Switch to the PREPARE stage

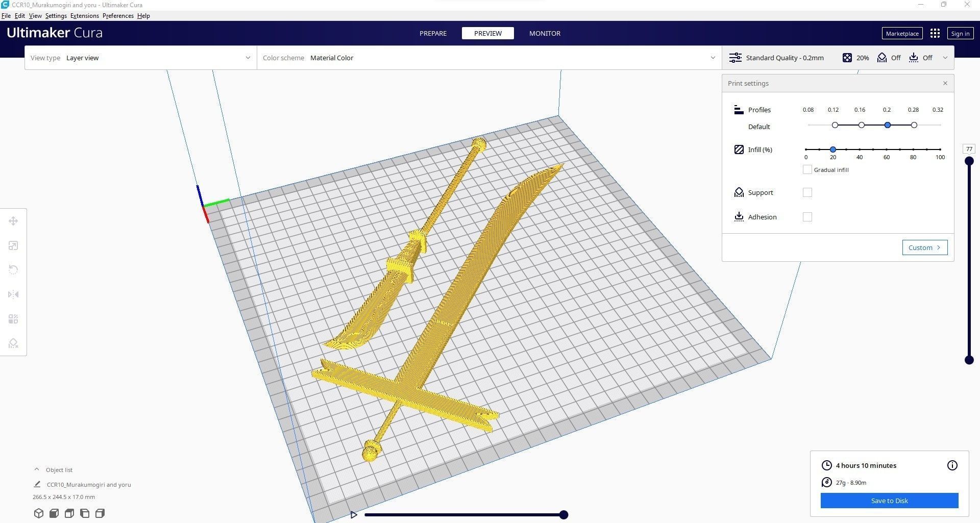(x=433, y=33)
